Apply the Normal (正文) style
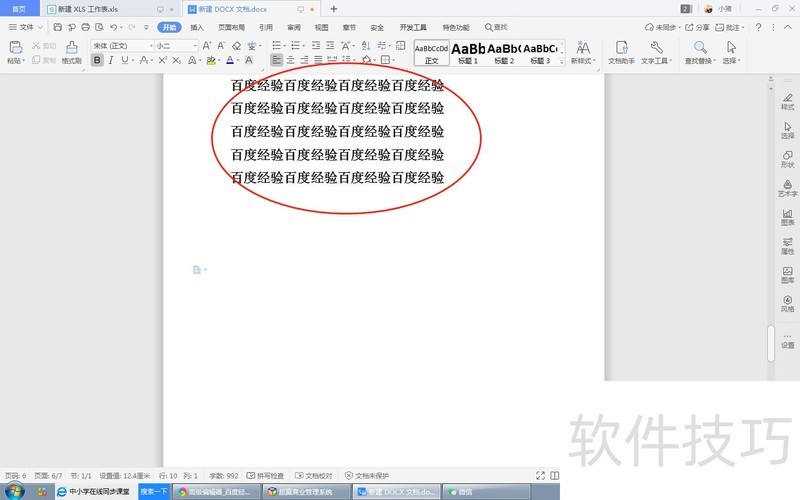This screenshot has width=800, height=500. pyautogui.click(x=432, y=53)
